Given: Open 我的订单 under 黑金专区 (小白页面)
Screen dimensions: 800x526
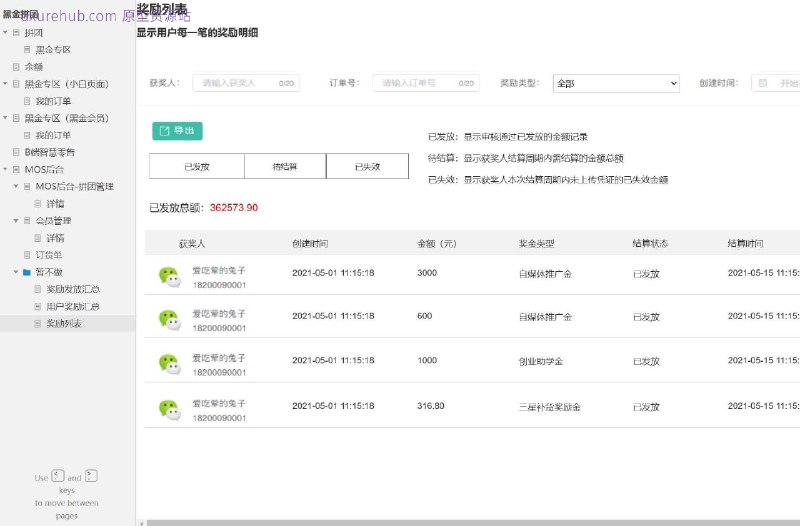Looking at the screenshot, I should click(x=53, y=101).
